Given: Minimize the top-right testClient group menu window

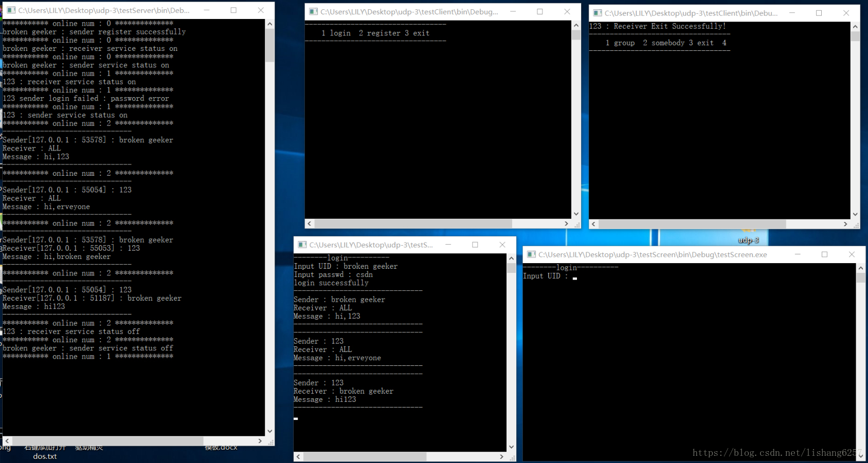Looking at the screenshot, I should (x=792, y=13).
